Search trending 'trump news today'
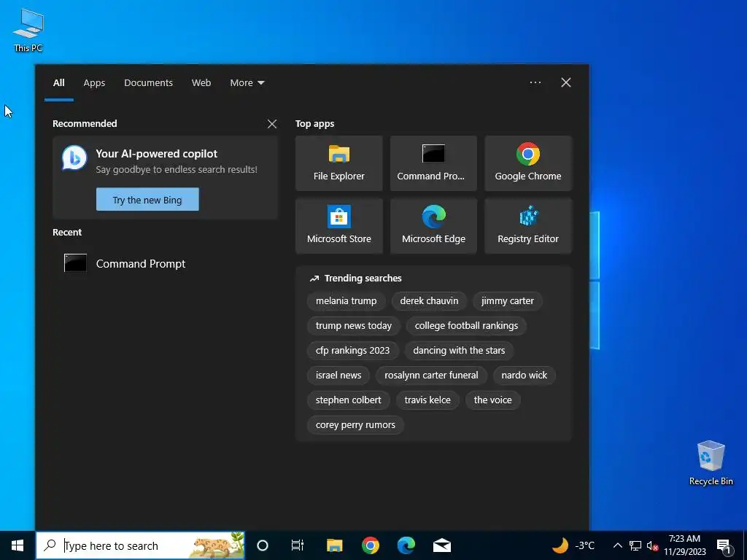 coord(353,326)
